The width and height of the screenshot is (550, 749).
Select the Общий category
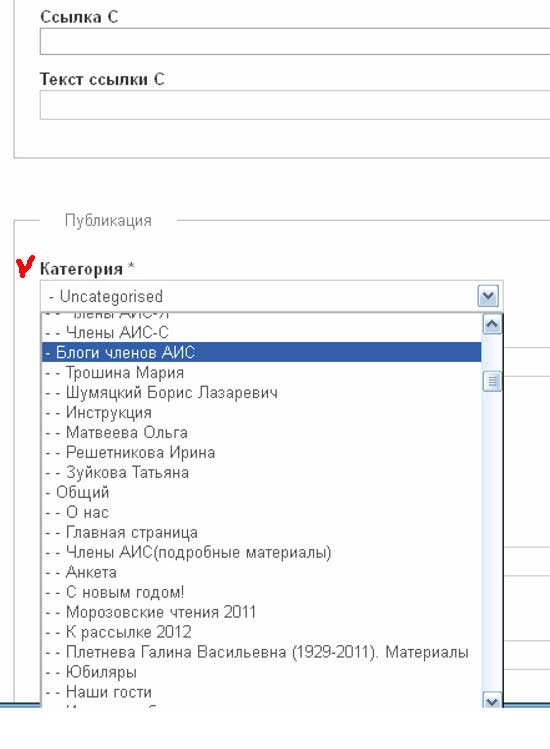click(261, 492)
